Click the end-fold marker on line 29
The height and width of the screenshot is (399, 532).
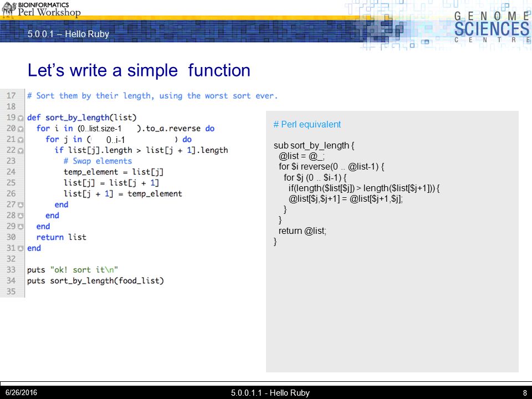(21, 227)
